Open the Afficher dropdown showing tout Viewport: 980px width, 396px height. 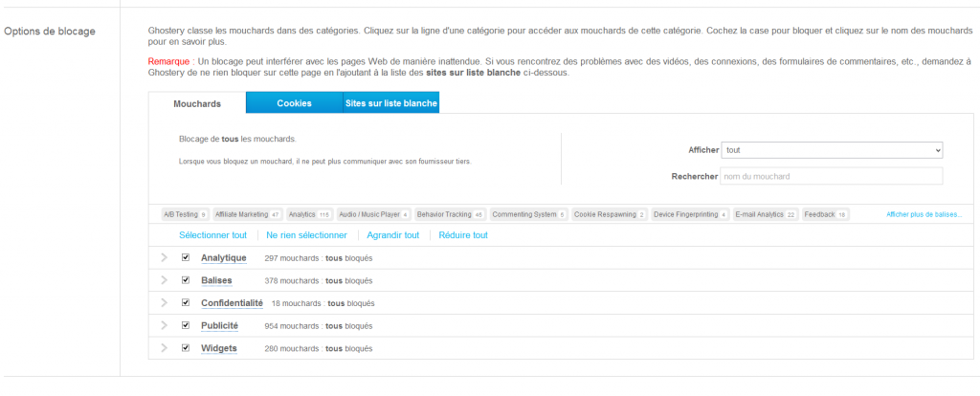(832, 150)
